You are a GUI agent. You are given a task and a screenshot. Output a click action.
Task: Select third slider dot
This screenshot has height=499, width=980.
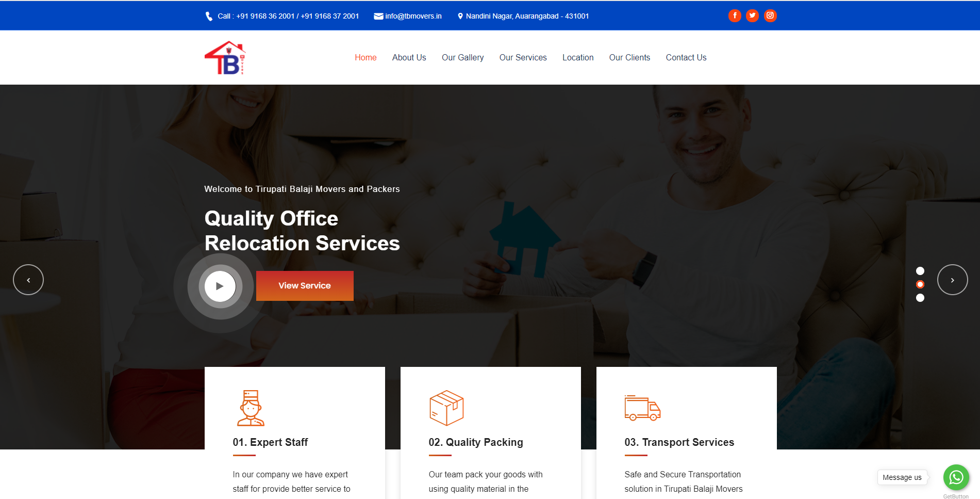[920, 298]
